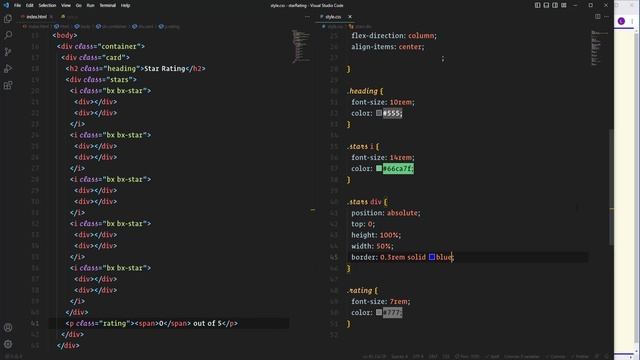Click the #777 color swatch in .rating
Screen dimensions: 640x360
point(379,312)
